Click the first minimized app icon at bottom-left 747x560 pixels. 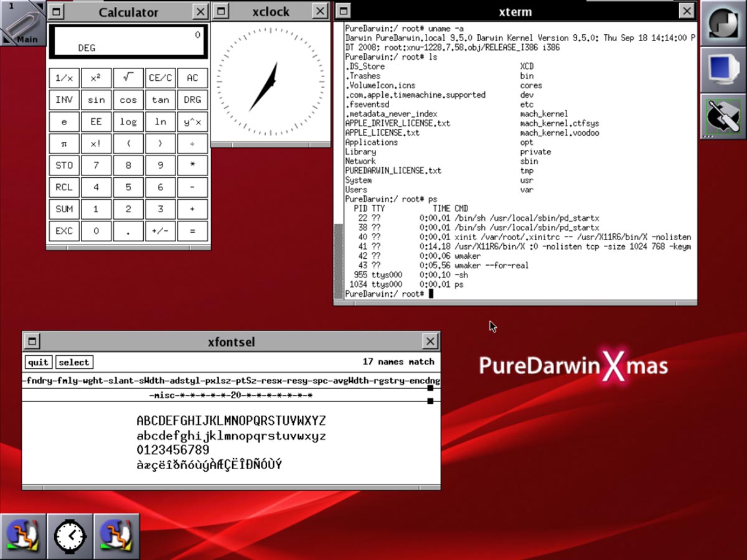[23, 536]
